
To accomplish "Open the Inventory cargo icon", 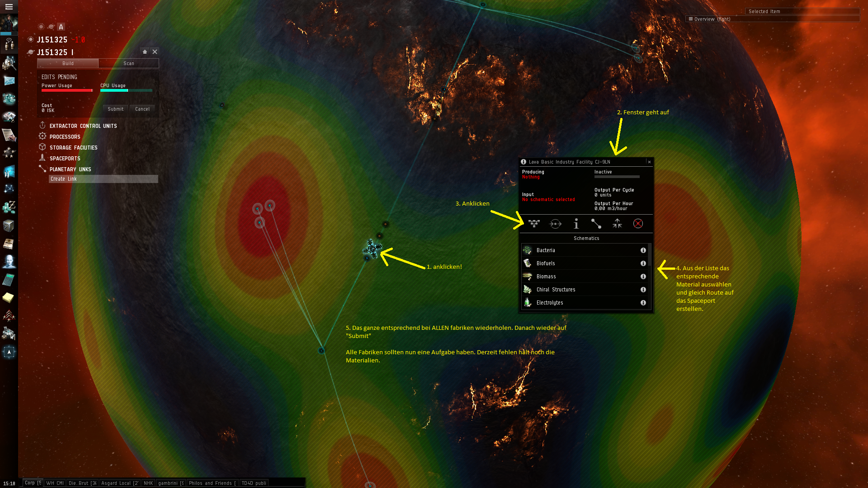I will tap(9, 334).
